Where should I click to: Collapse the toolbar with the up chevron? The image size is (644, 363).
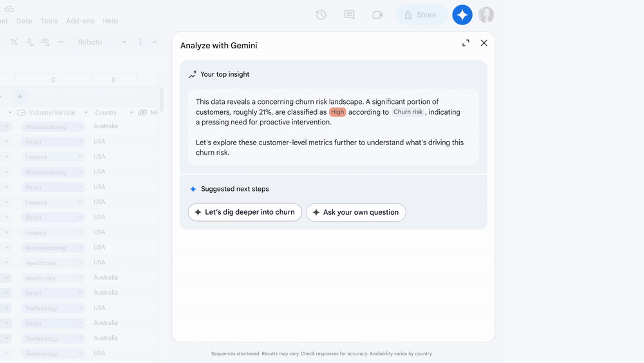[155, 42]
